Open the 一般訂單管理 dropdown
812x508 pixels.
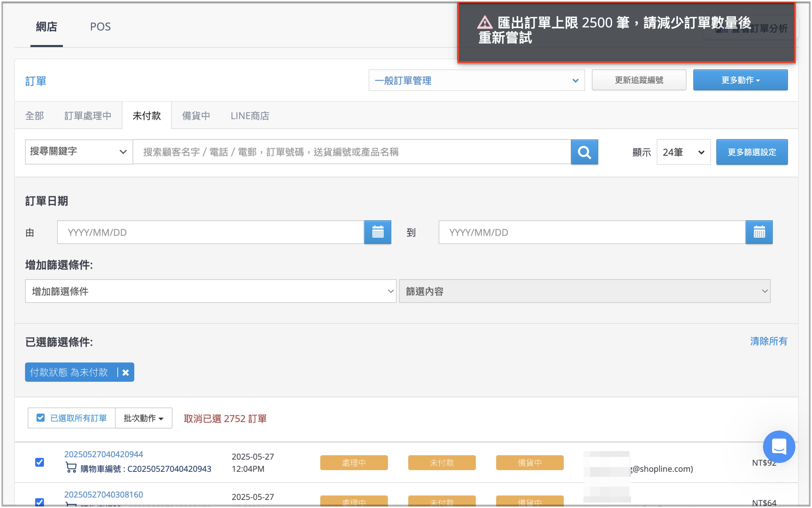476,80
